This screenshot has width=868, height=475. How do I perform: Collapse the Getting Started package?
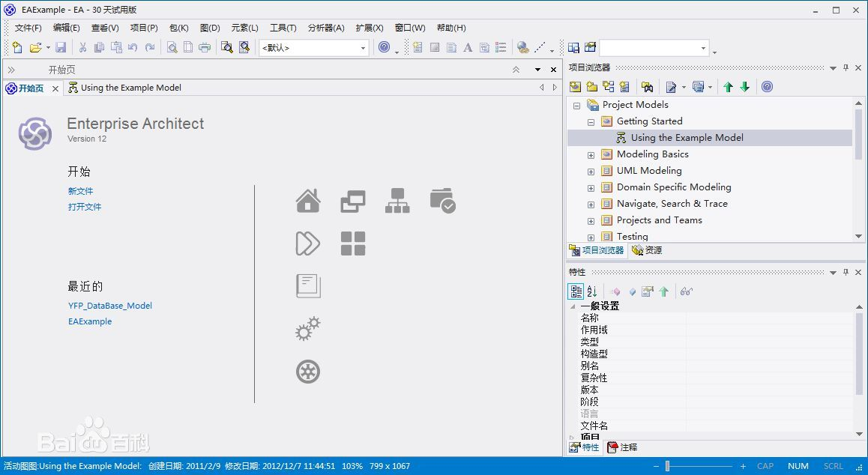(591, 122)
